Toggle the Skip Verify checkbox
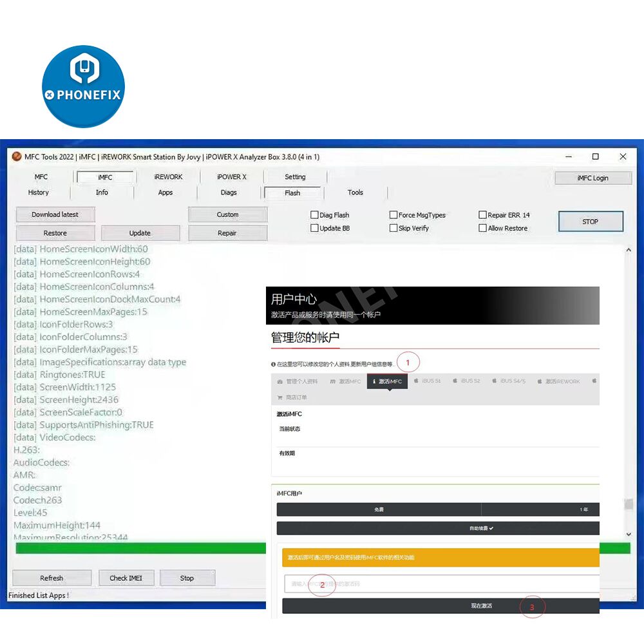This screenshot has width=644, height=644. [x=393, y=228]
